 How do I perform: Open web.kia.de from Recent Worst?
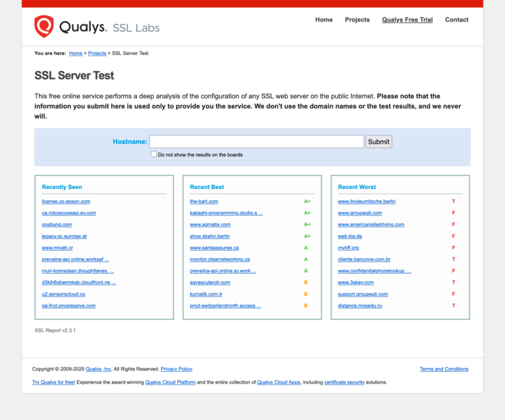(x=349, y=236)
